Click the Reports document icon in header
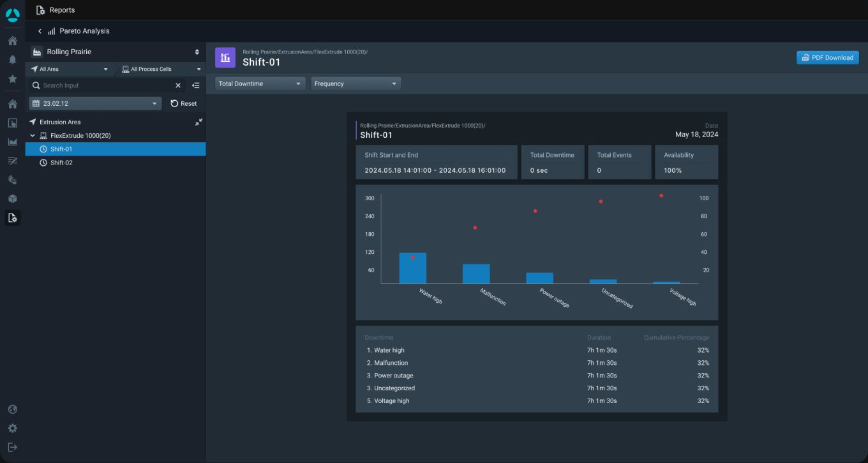The height and width of the screenshot is (463, 868). pyautogui.click(x=40, y=10)
